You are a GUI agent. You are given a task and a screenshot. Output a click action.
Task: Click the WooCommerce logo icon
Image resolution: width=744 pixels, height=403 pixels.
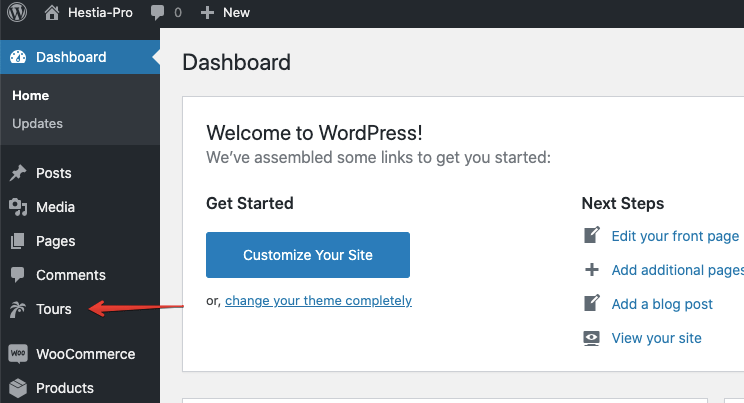pyautogui.click(x=18, y=354)
